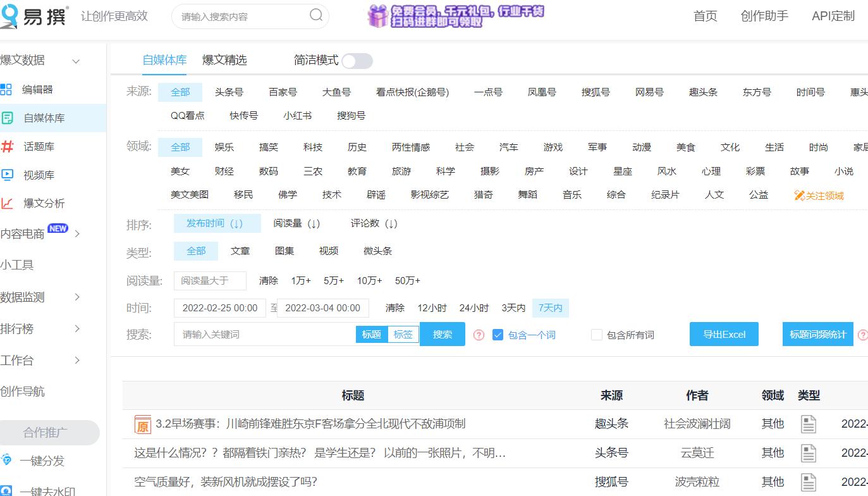Switch to the 爆文精选 tab

pos(225,59)
